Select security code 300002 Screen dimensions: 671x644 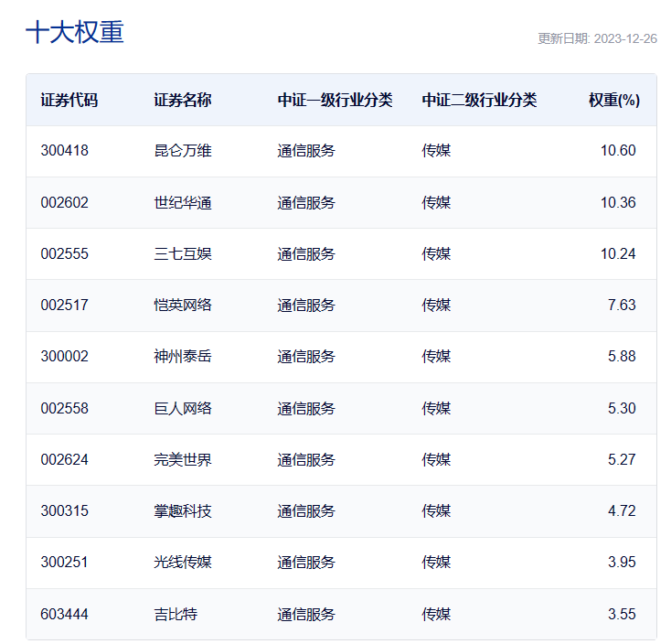[65, 356]
